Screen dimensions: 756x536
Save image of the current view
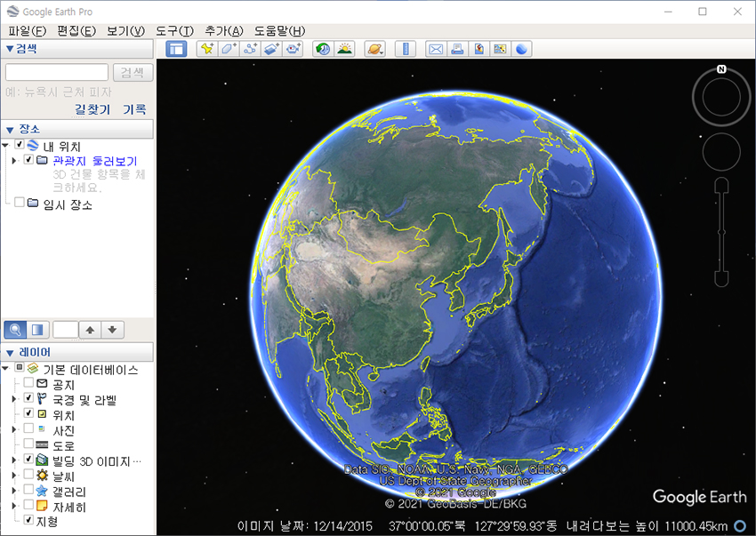coord(479,49)
